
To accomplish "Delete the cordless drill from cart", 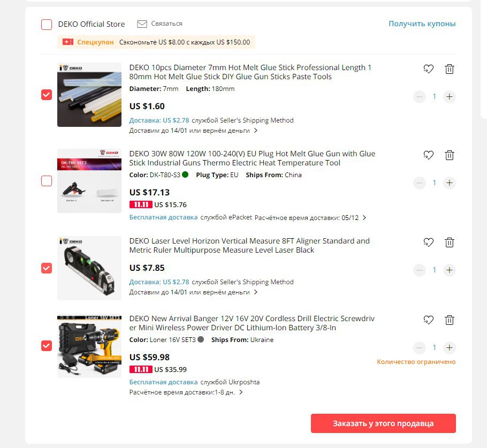I will point(449,320).
